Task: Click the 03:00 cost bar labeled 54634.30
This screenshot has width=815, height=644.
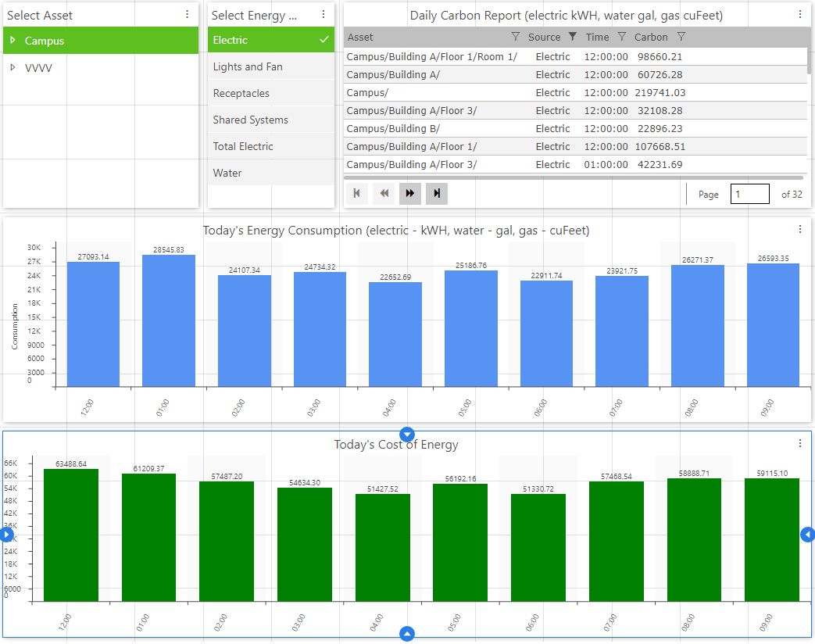Action: click(305, 545)
